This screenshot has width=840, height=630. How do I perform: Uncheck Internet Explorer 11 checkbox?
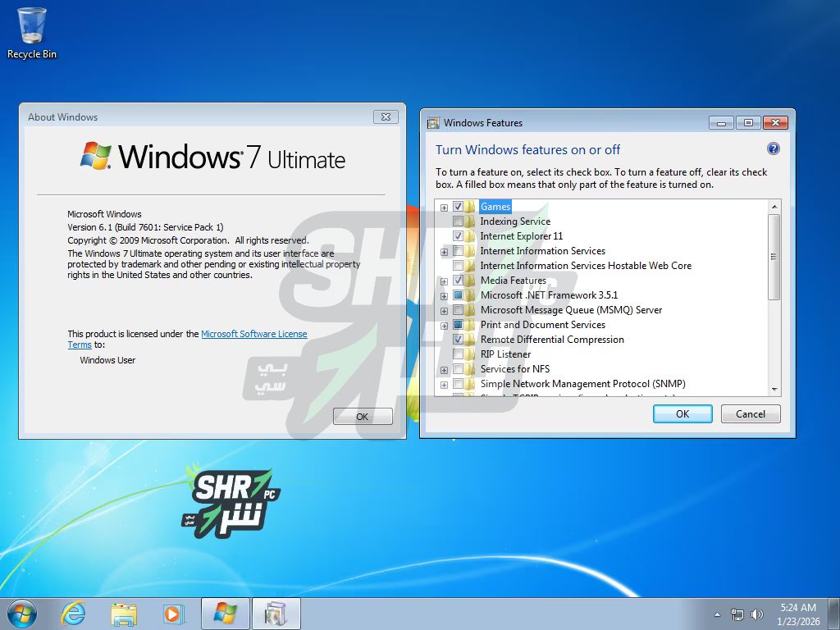pos(458,235)
